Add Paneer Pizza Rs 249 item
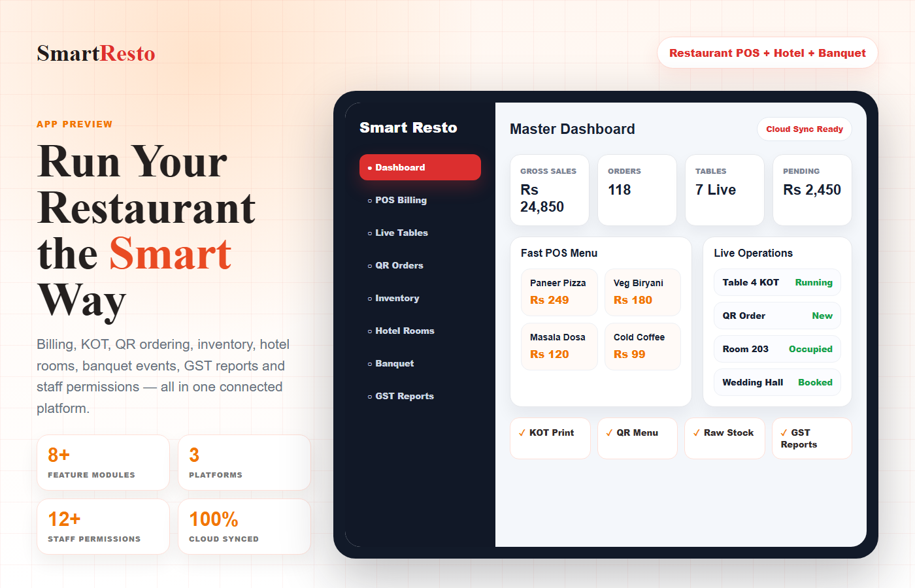Image resolution: width=915 pixels, height=588 pixels. click(x=559, y=292)
